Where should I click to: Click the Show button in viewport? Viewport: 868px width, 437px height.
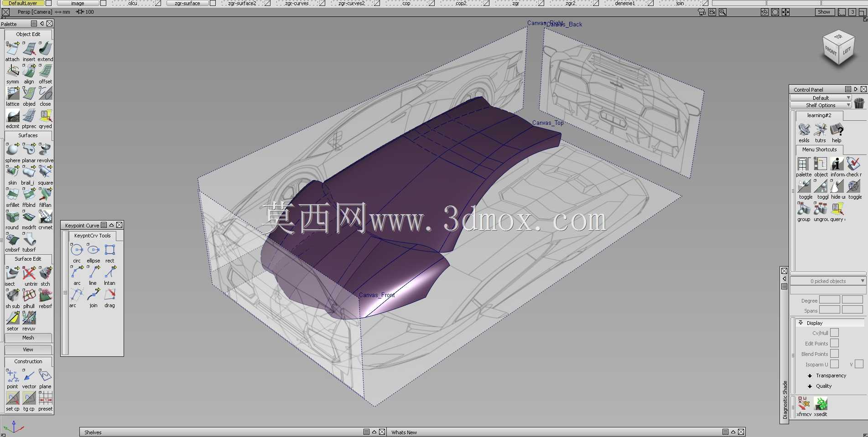tap(825, 12)
